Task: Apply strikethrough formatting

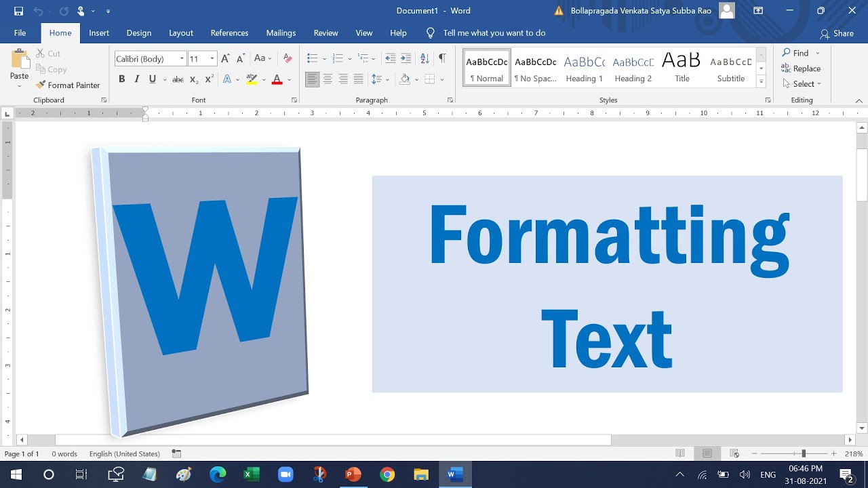Action: pyautogui.click(x=178, y=79)
